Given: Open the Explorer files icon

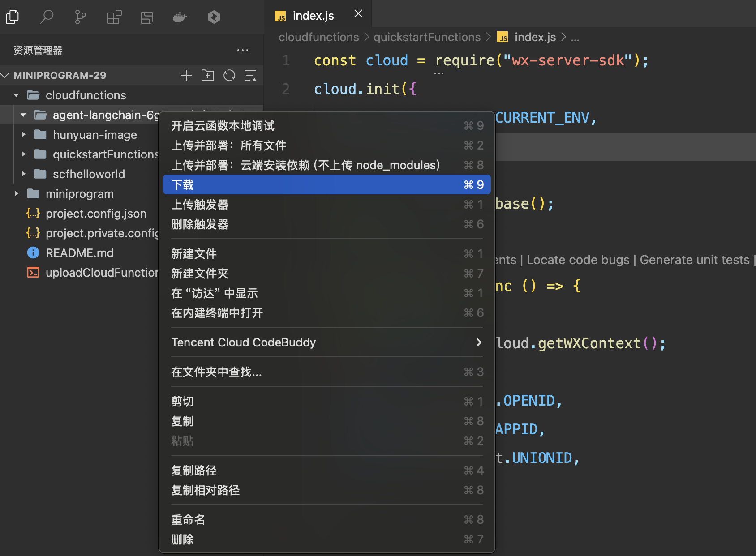Looking at the screenshot, I should tap(13, 17).
